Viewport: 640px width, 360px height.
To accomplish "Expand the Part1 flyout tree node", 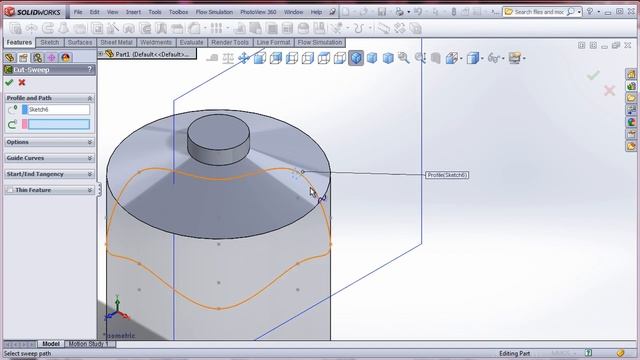I will [x=100, y=54].
